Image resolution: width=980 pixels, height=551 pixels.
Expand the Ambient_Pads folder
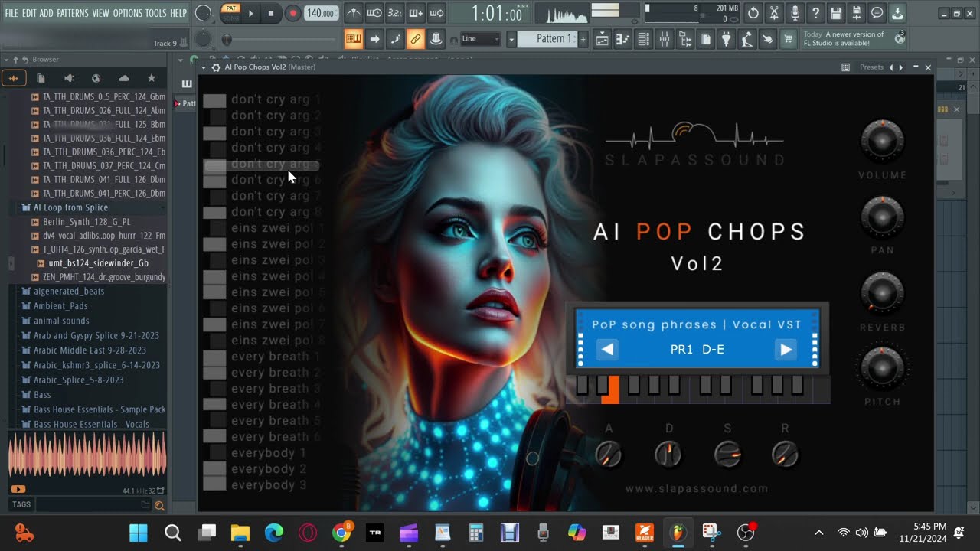[x=60, y=306]
